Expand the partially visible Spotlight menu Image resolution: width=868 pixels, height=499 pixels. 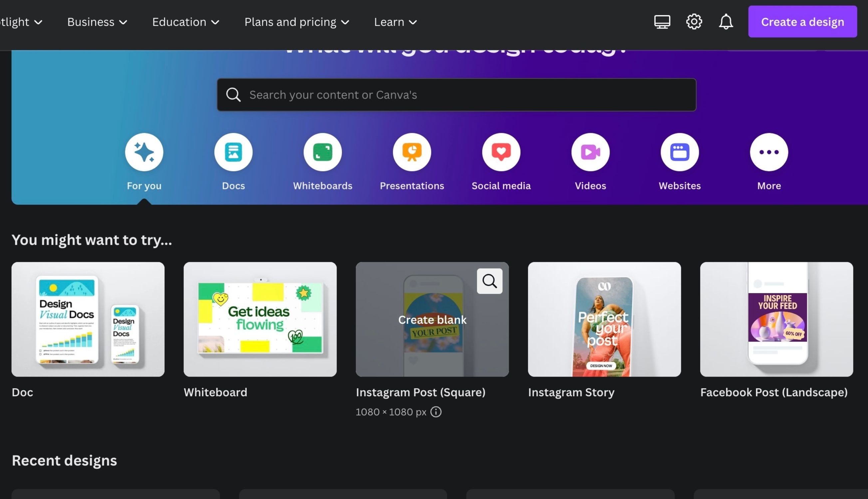coord(21,22)
